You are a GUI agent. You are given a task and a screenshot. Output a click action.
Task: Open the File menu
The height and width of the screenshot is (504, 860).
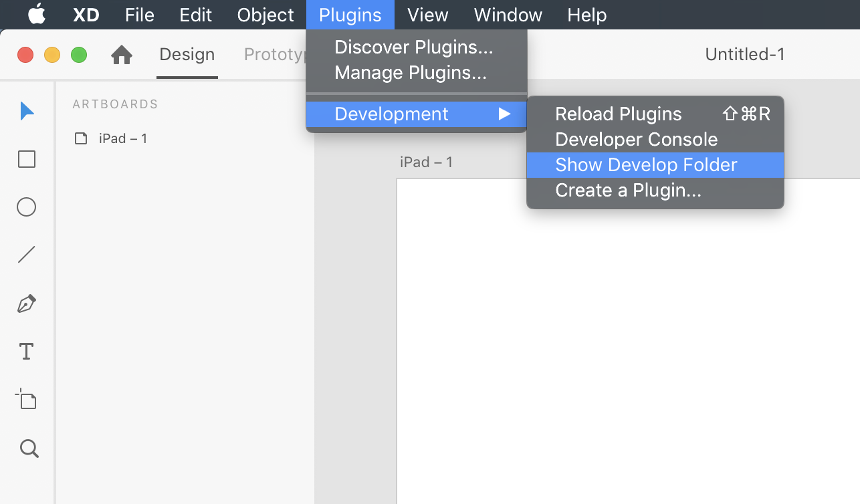coord(140,15)
